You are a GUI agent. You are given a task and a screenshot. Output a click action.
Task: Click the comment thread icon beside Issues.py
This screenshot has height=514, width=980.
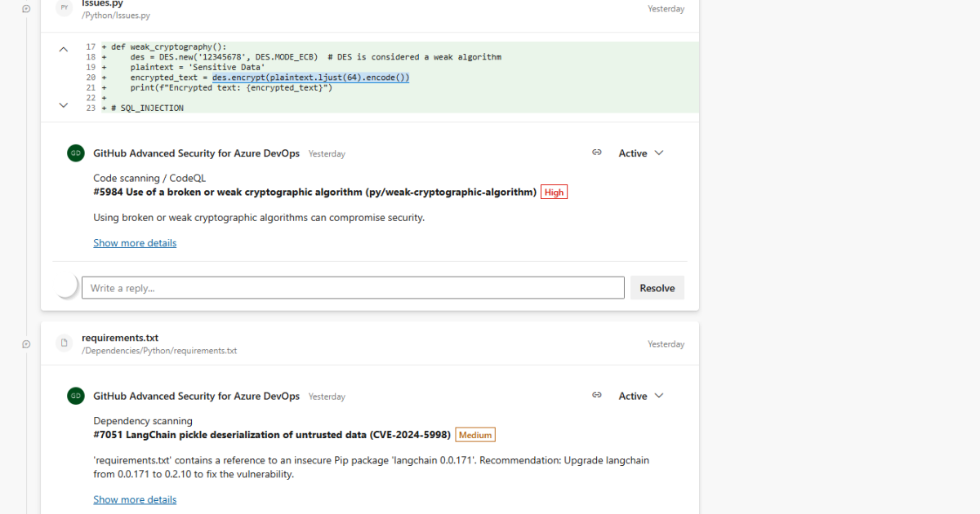(x=26, y=9)
